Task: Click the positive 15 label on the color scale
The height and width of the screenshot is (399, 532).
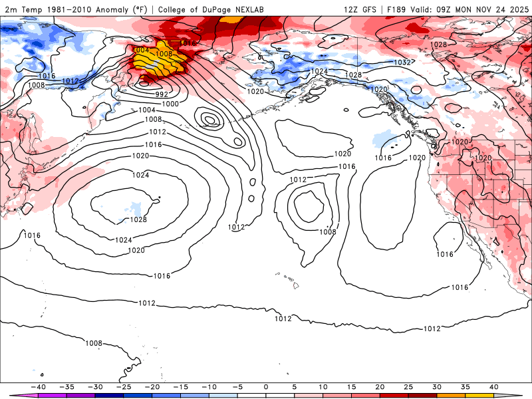Action: coord(352,387)
